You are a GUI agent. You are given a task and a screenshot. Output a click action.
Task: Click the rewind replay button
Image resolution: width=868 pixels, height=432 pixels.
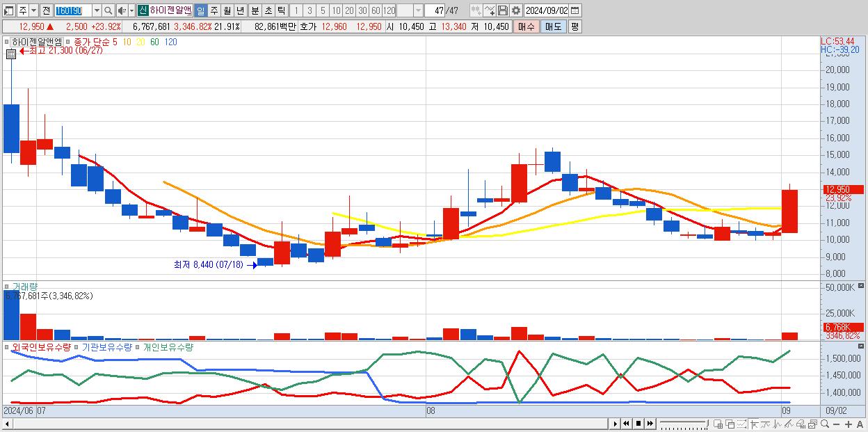(627, 424)
